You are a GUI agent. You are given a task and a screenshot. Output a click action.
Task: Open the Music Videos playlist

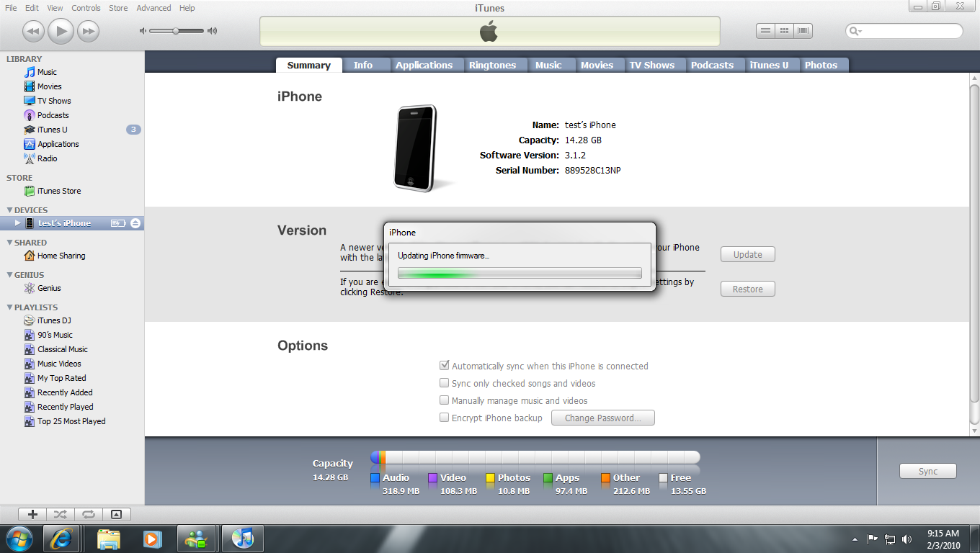[53, 364]
